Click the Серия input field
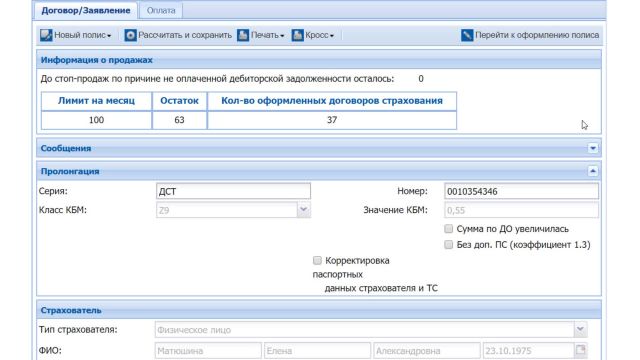 pyautogui.click(x=233, y=191)
